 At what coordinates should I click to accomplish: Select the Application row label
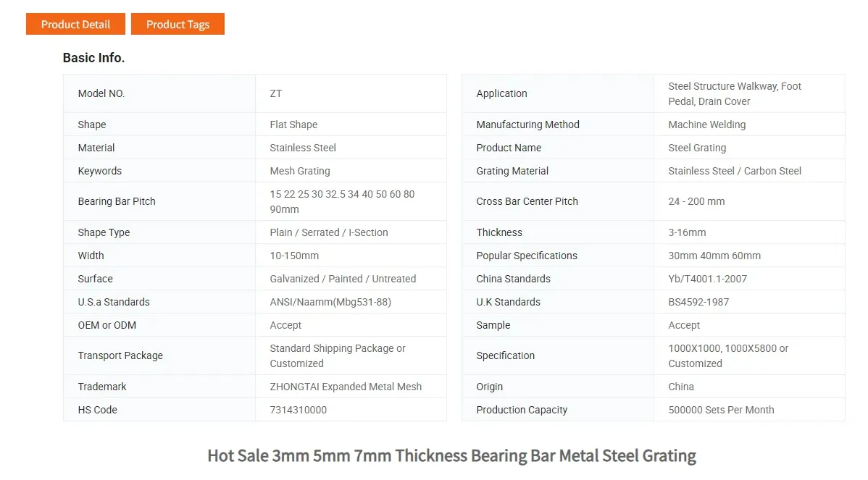click(x=501, y=93)
